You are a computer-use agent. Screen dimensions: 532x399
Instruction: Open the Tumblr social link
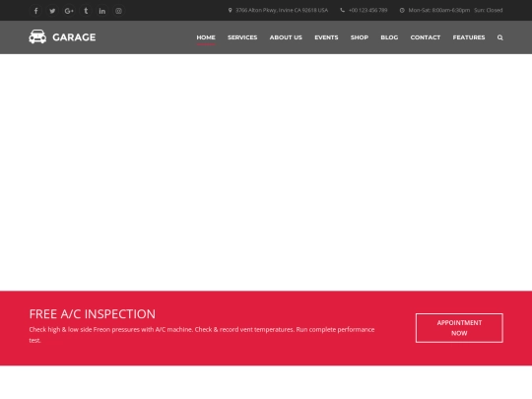tap(86, 11)
